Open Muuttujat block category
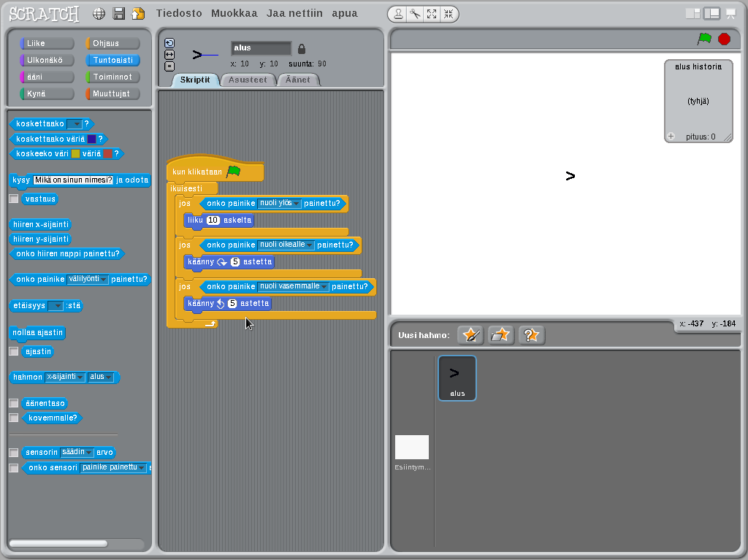 (112, 93)
